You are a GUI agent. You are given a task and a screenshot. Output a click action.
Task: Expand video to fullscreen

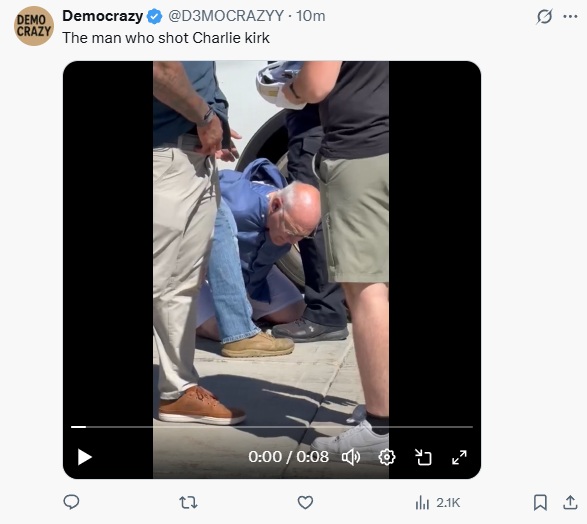459,457
